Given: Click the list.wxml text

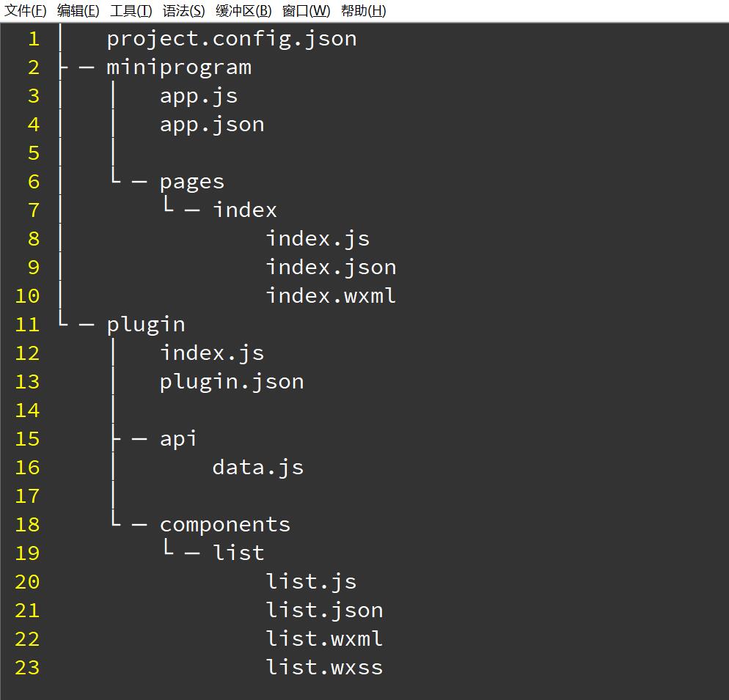Looking at the screenshot, I should (x=324, y=639).
